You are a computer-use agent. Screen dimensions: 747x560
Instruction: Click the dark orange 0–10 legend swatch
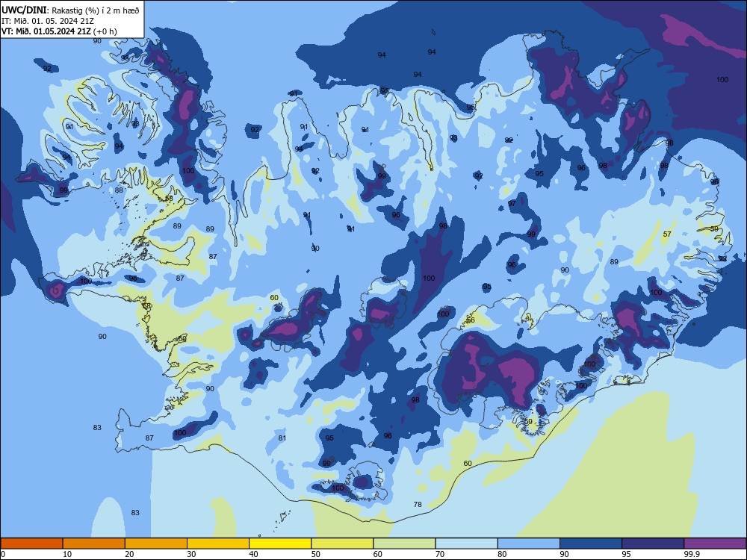pos(31,544)
